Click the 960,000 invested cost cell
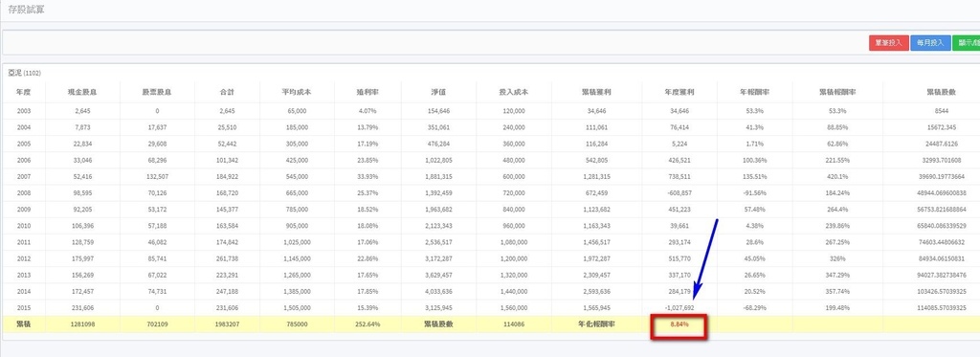Screen dimensions: 980x357 pyautogui.click(x=514, y=226)
